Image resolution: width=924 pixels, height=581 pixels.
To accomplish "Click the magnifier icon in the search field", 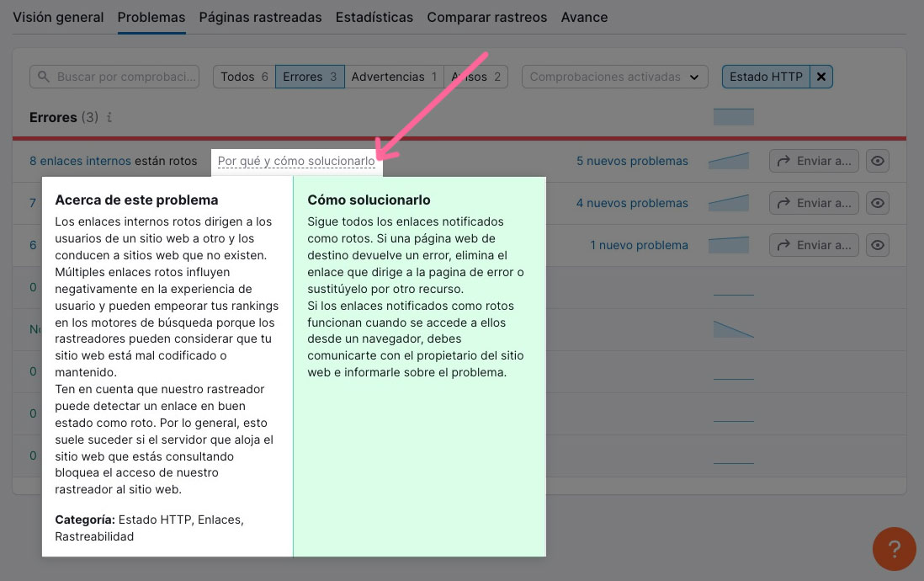I will (x=44, y=77).
